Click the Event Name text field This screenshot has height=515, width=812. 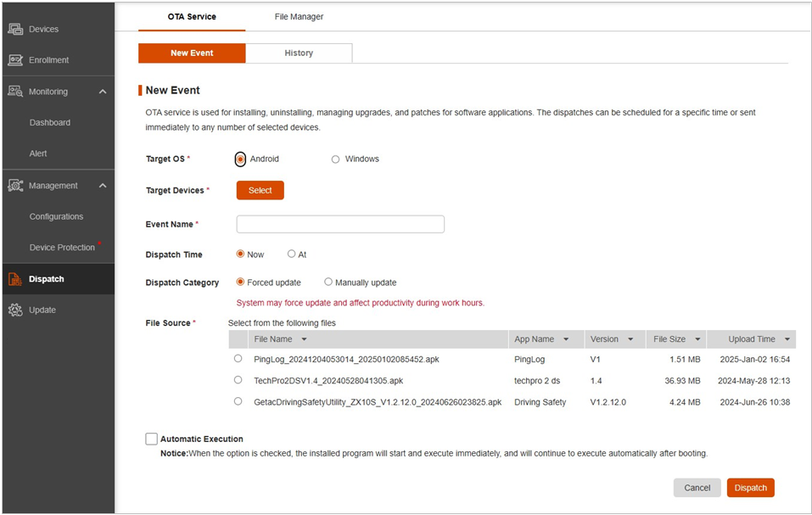(x=340, y=224)
